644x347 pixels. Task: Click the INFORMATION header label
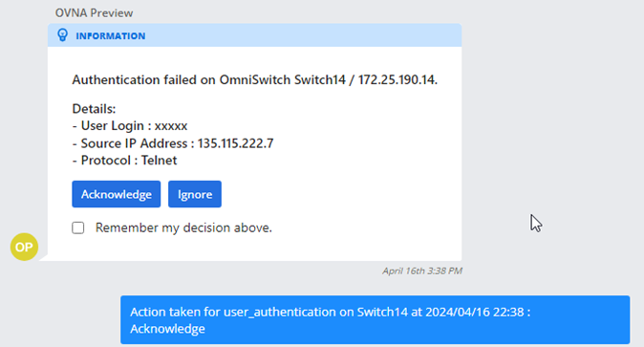pyautogui.click(x=111, y=35)
